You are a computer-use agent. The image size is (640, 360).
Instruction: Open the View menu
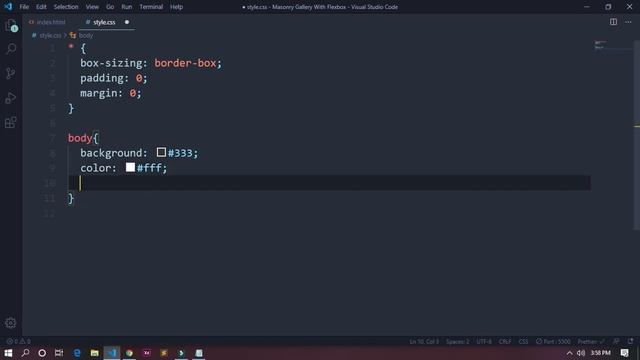pyautogui.click(x=92, y=7)
